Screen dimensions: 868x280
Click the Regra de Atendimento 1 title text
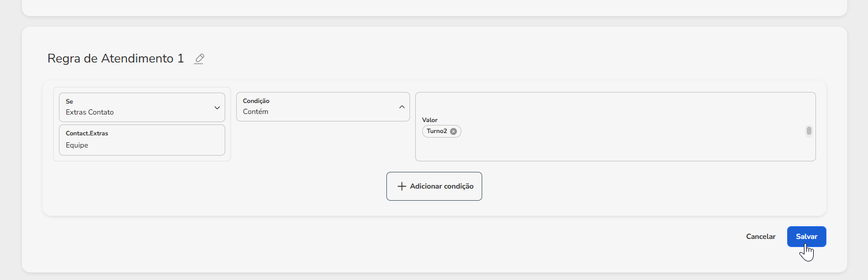pyautogui.click(x=116, y=58)
